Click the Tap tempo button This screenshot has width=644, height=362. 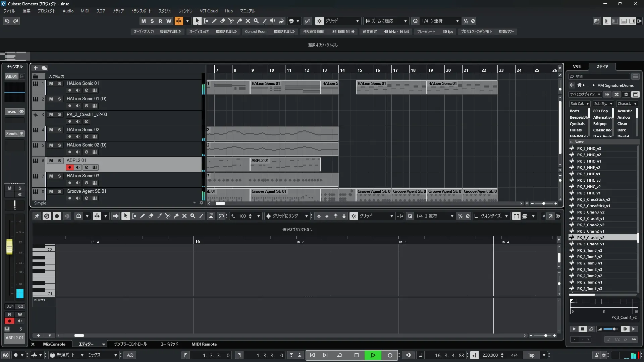click(531, 355)
